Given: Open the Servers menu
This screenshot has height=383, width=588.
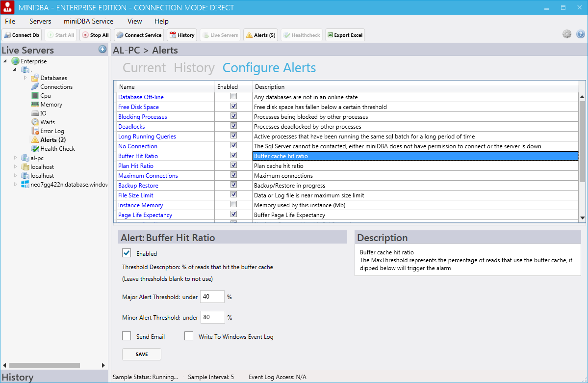Looking at the screenshot, I should 40,22.
